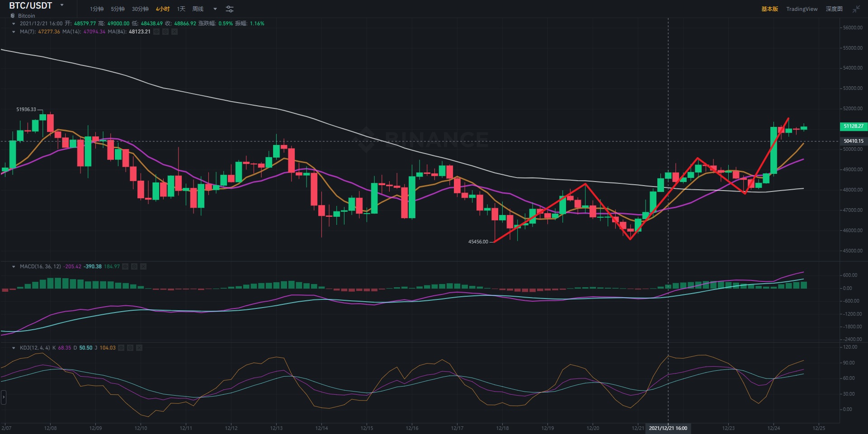Expand more time intervals dropdown after 周线
The width and height of the screenshot is (868, 434).
point(215,9)
